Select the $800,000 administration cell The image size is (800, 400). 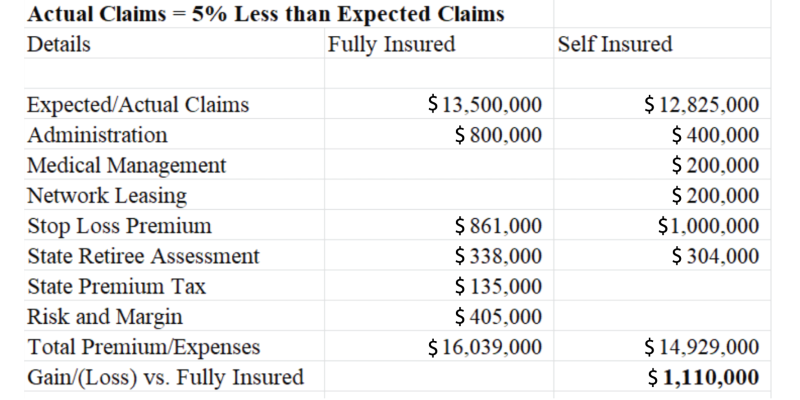(497, 135)
